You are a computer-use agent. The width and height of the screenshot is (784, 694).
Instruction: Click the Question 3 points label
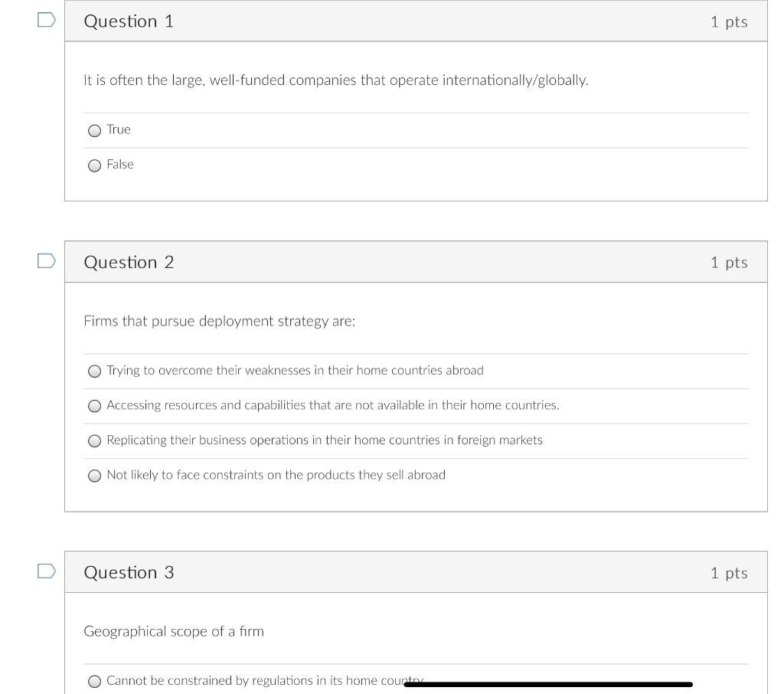point(728,573)
